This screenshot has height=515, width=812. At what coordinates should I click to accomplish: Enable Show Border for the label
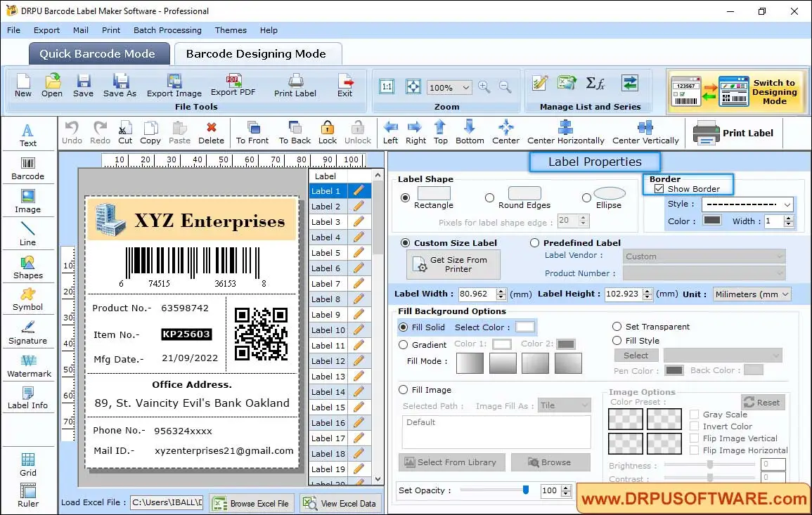(x=659, y=188)
